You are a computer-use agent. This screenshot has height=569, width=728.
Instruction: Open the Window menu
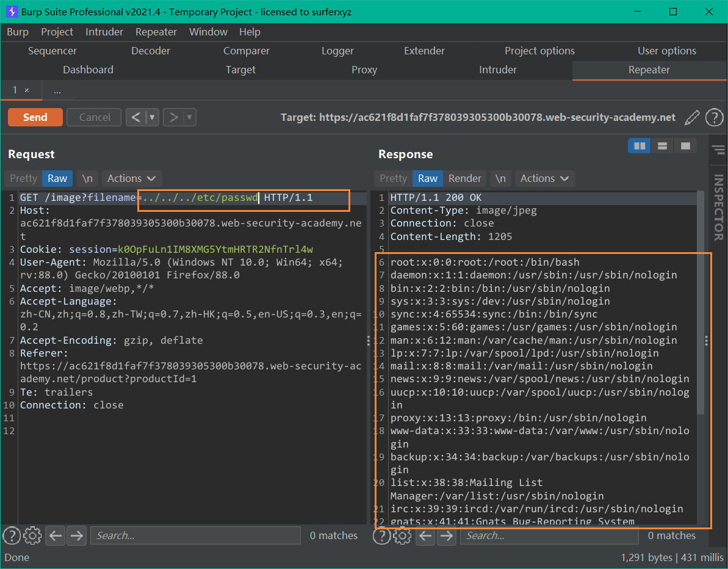click(209, 32)
